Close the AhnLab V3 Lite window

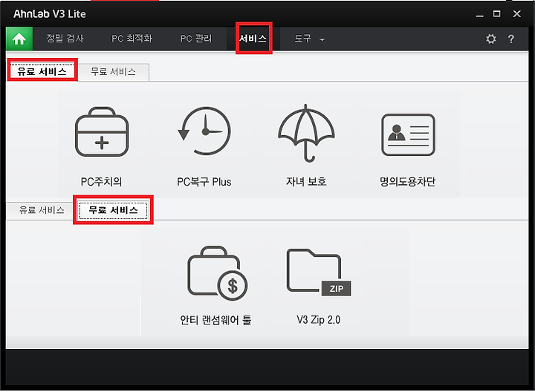tap(517, 14)
